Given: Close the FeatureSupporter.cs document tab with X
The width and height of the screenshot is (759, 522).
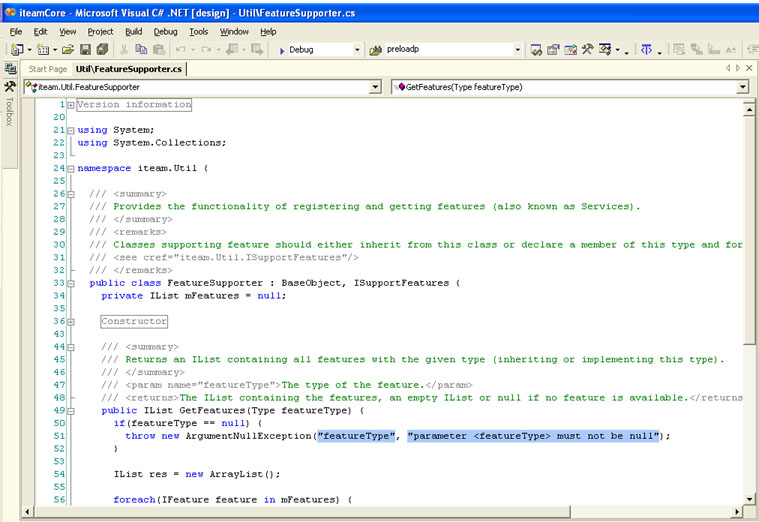Looking at the screenshot, I should tap(749, 68).
